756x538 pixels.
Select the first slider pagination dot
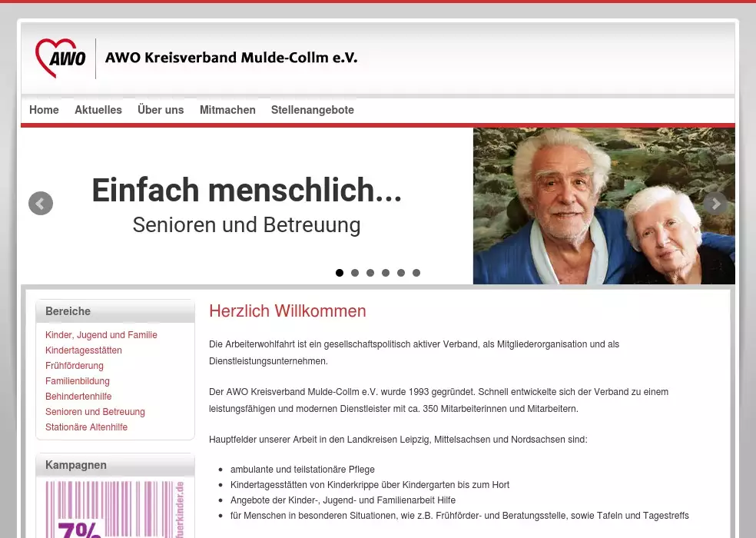[340, 273]
